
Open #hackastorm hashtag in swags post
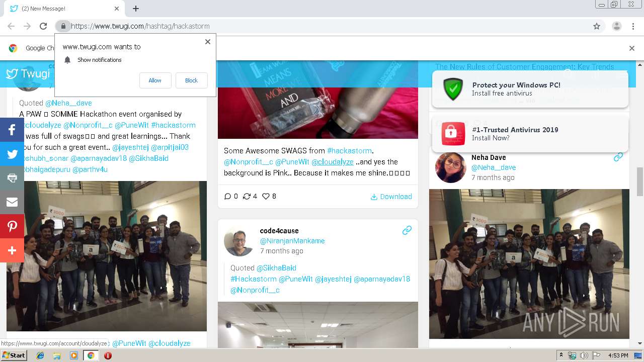tap(350, 151)
